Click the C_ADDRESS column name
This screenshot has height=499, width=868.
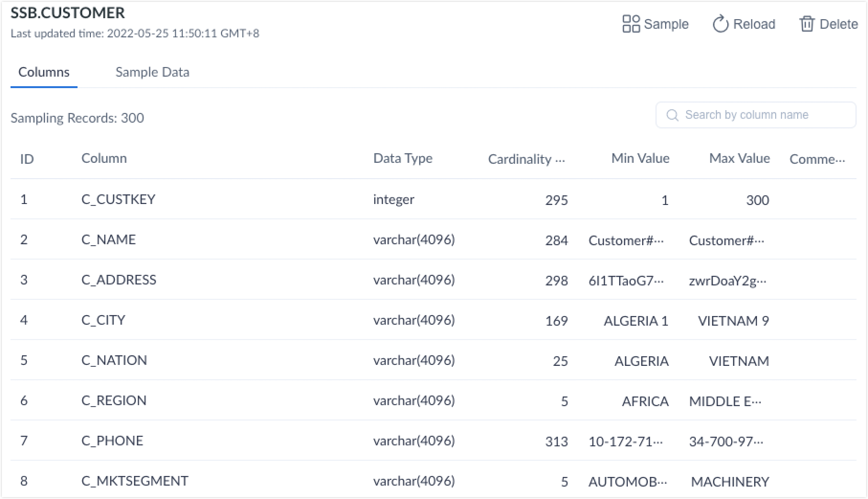point(119,280)
